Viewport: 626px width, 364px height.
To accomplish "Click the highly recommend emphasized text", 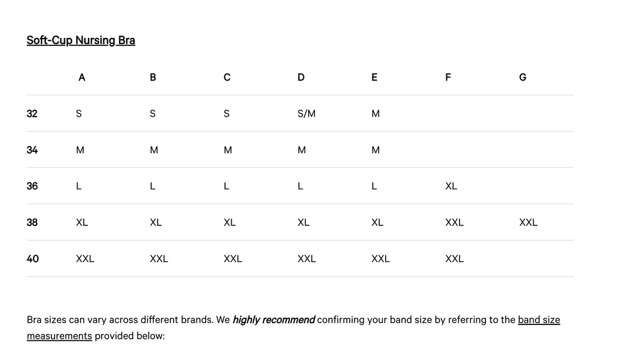I will pos(273,320).
